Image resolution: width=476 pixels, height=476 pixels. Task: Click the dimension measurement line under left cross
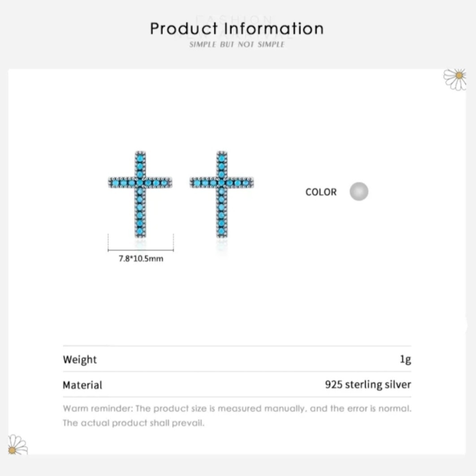pyautogui.click(x=141, y=250)
